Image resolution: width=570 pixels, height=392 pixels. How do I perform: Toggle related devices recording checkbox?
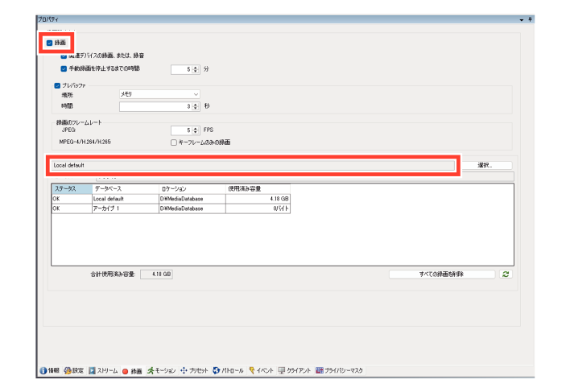(x=64, y=56)
